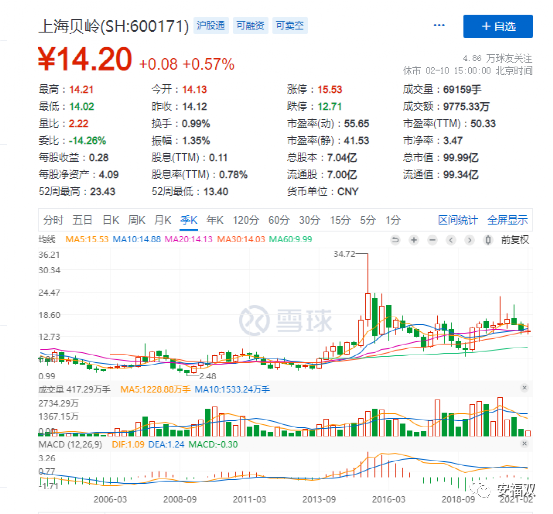The width and height of the screenshot is (553, 514).
Task: Click the 可融资 tag
Action: pos(250,26)
